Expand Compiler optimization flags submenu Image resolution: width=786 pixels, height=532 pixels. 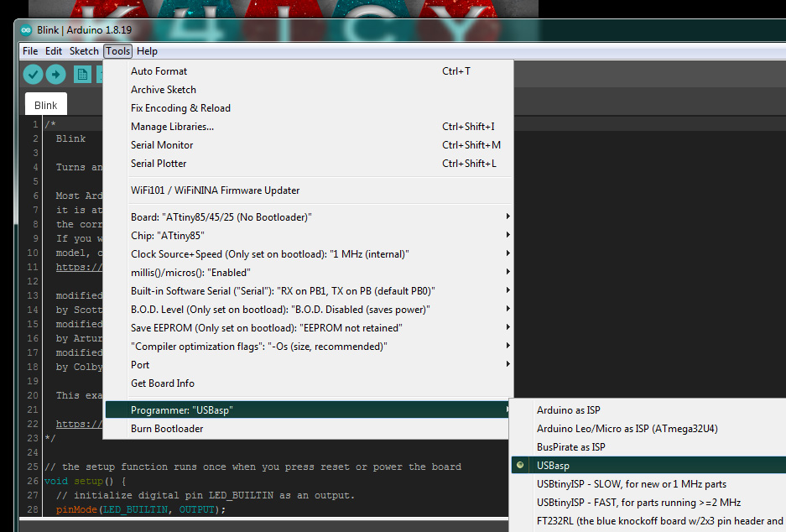309,347
